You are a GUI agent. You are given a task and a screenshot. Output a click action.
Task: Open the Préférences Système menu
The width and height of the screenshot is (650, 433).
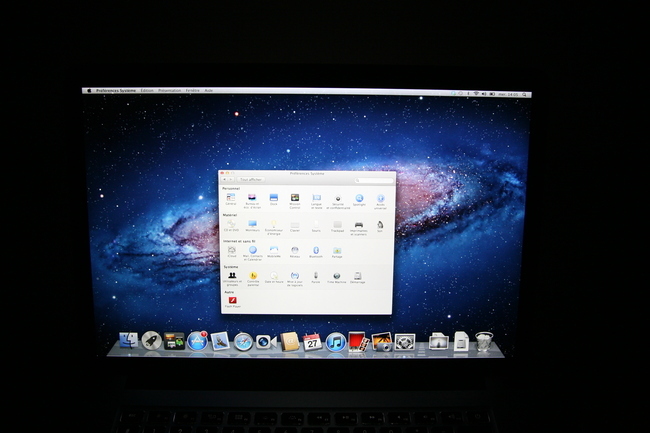pos(116,90)
